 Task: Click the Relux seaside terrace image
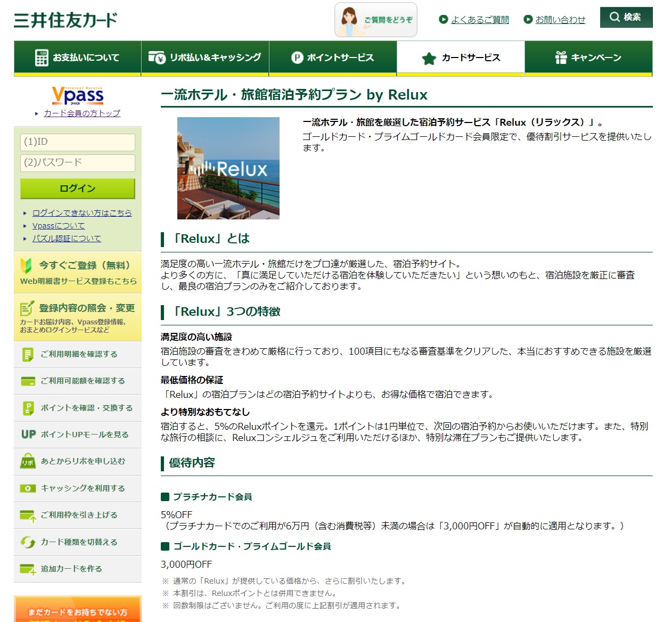pos(228,168)
